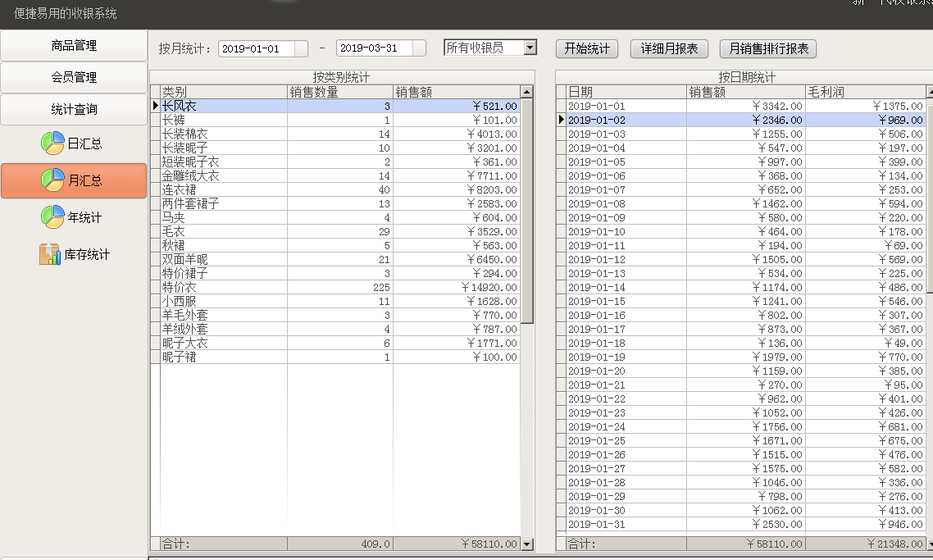Click the date table scroll down arrow
This screenshot has height=560, width=933.
pyautogui.click(x=929, y=544)
